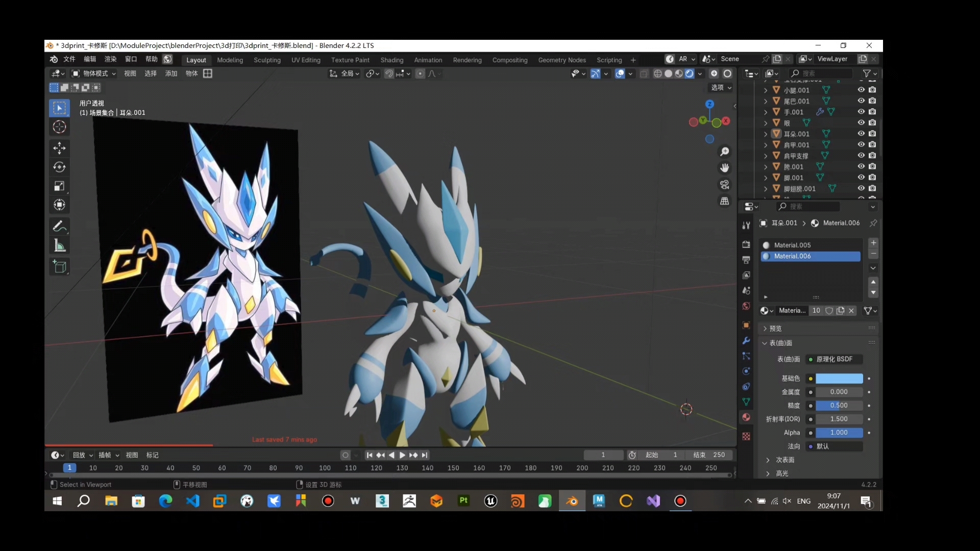This screenshot has width=980, height=551.
Task: Toggle X-ray mode
Action: point(644,73)
